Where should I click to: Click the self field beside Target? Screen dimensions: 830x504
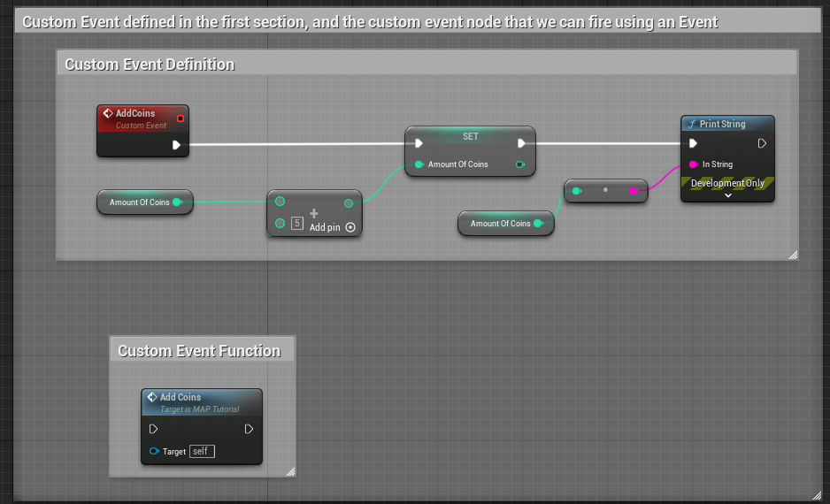tap(202, 452)
